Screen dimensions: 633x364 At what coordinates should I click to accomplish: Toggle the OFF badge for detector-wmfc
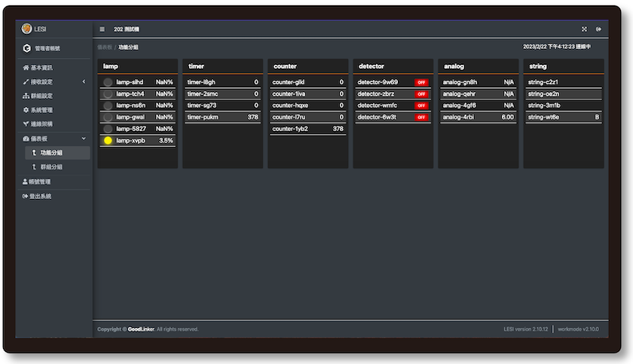click(420, 106)
